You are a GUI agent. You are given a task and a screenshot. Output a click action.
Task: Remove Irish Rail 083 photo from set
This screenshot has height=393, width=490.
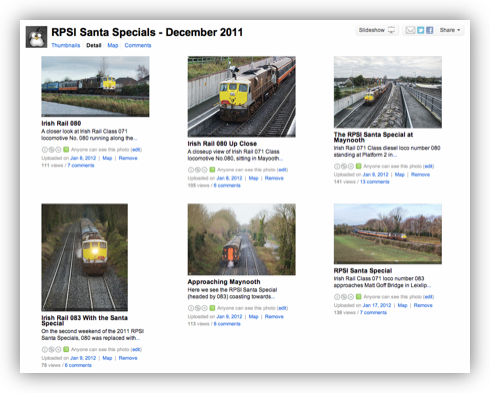pyautogui.click(x=128, y=358)
